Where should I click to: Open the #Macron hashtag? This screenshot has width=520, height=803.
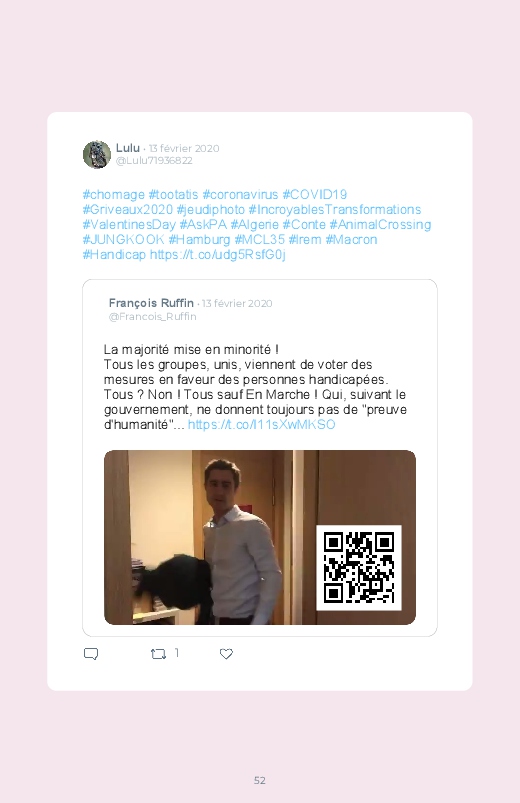pos(351,240)
